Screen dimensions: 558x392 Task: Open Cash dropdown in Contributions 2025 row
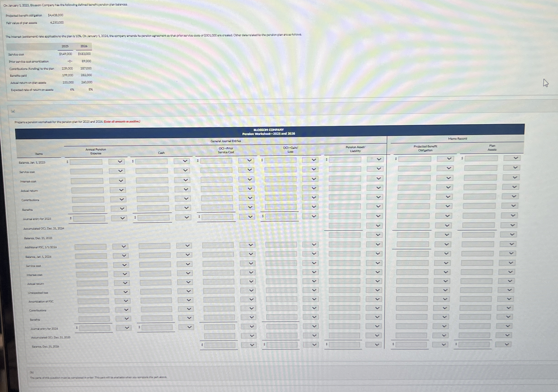(x=183, y=199)
